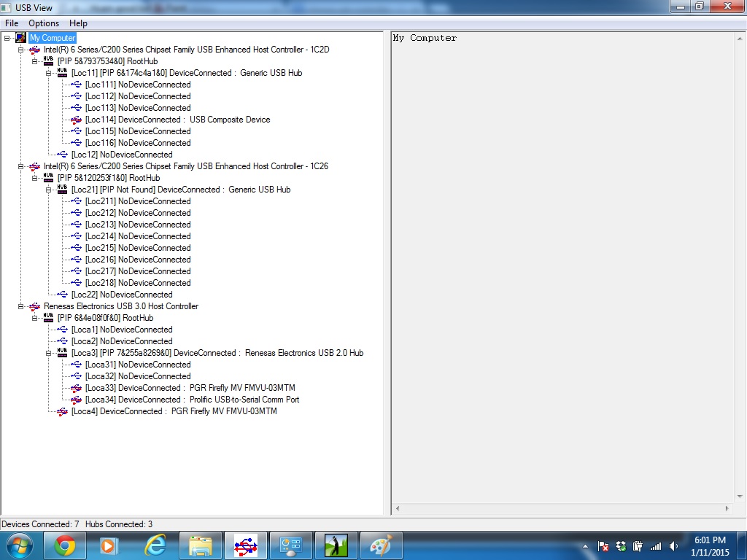Open Windows Media Player from the taskbar
The image size is (747, 560).
(108, 545)
